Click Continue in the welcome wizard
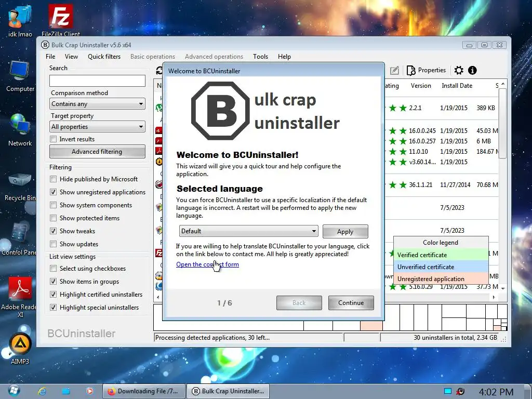Viewport: 532px width, 399px height. (x=351, y=303)
